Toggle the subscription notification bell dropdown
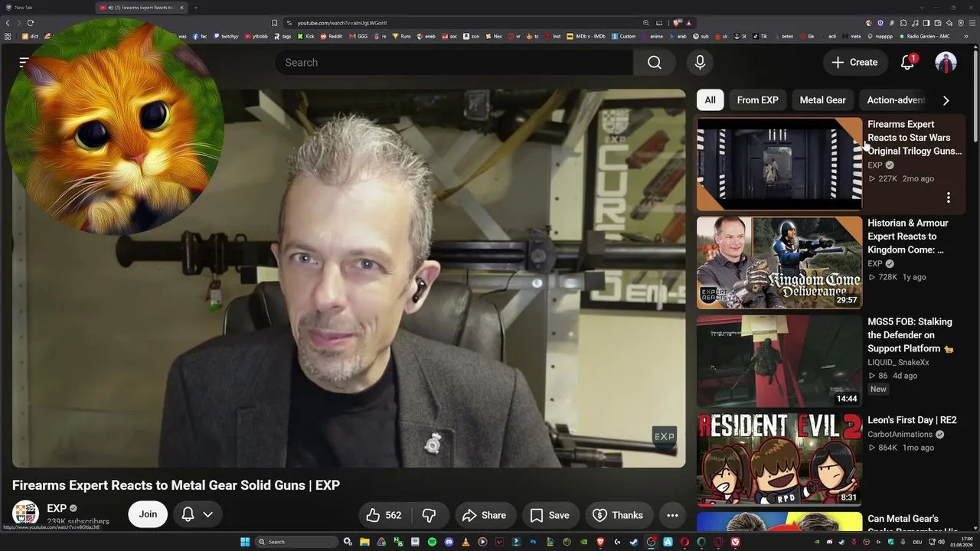 click(x=198, y=515)
